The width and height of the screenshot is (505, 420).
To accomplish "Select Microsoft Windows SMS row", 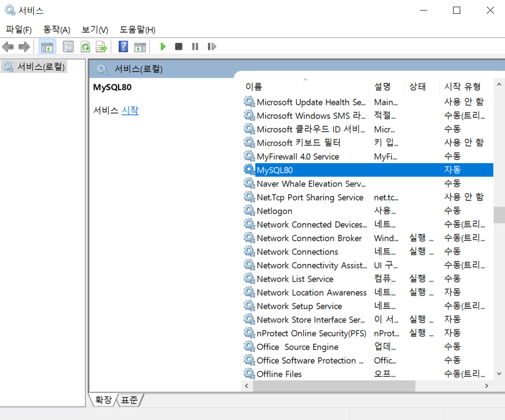I will tap(368, 116).
